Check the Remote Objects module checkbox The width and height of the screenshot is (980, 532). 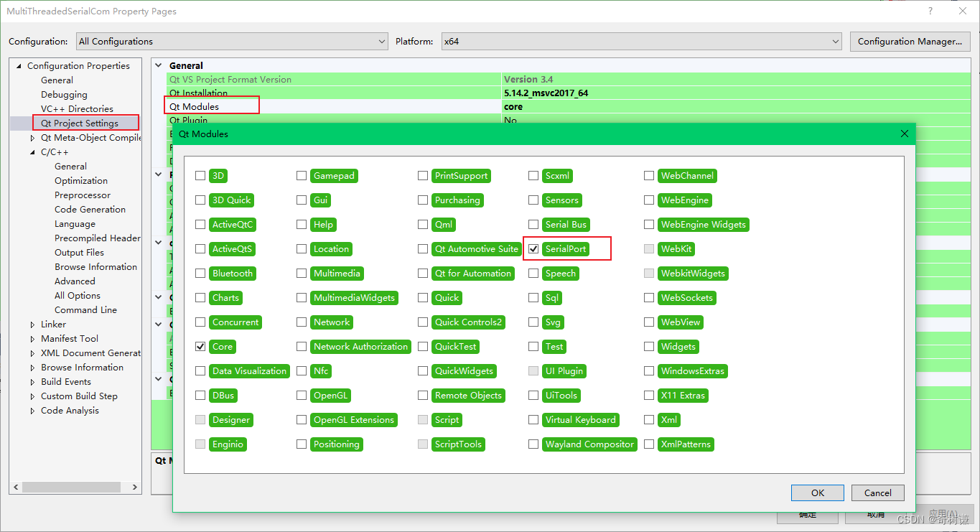423,396
